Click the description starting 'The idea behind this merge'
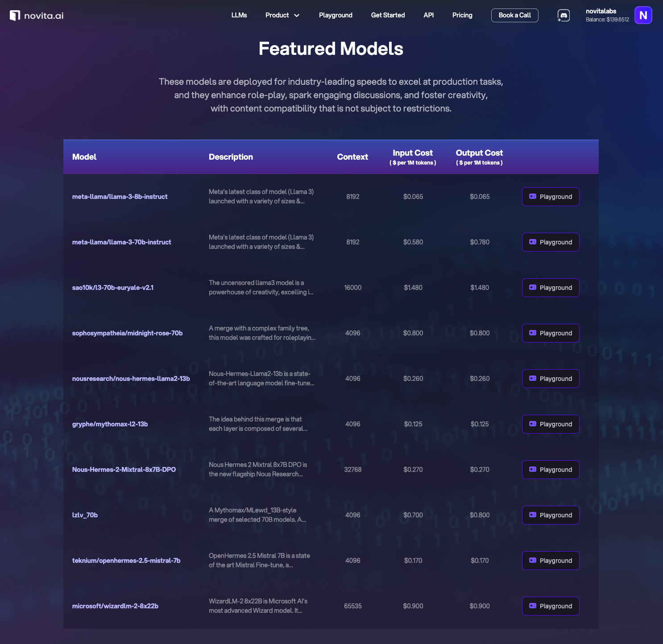 point(258,424)
